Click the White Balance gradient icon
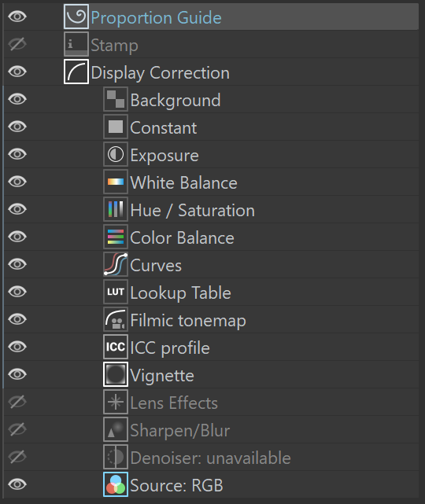The height and width of the screenshot is (504, 425). (116, 182)
